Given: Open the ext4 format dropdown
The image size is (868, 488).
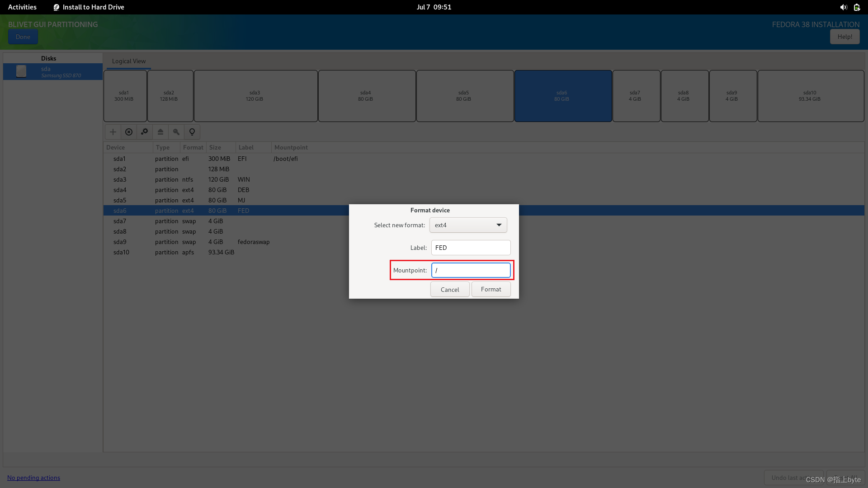Looking at the screenshot, I should (468, 225).
